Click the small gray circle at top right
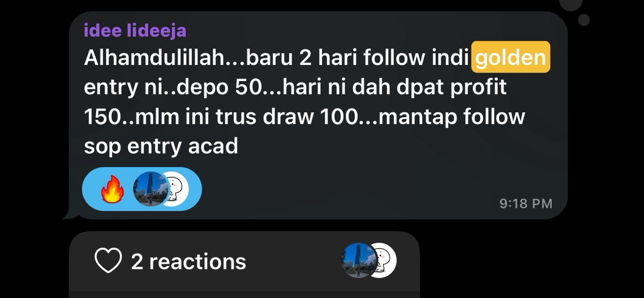The width and height of the screenshot is (644, 298). (584, 20)
